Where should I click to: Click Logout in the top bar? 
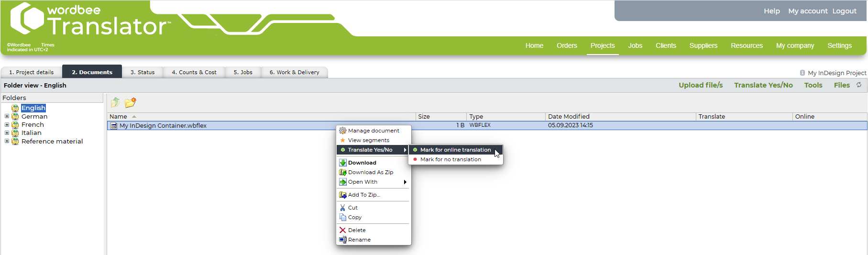(x=844, y=11)
